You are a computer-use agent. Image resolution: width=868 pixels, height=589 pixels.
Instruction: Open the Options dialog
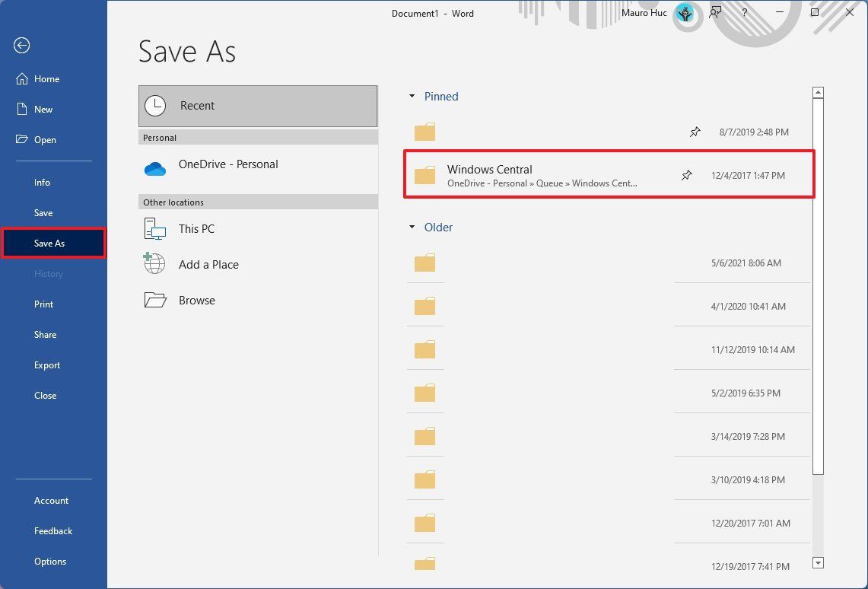point(50,561)
